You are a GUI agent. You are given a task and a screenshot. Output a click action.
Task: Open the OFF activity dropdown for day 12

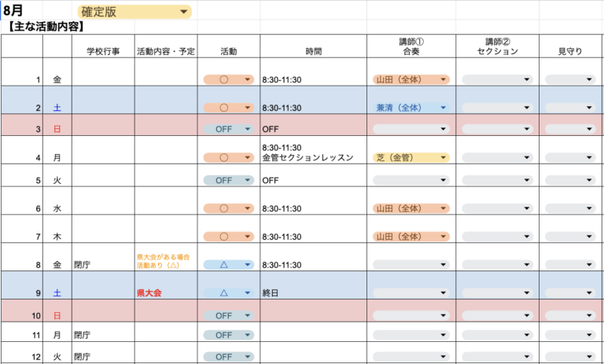(247, 356)
